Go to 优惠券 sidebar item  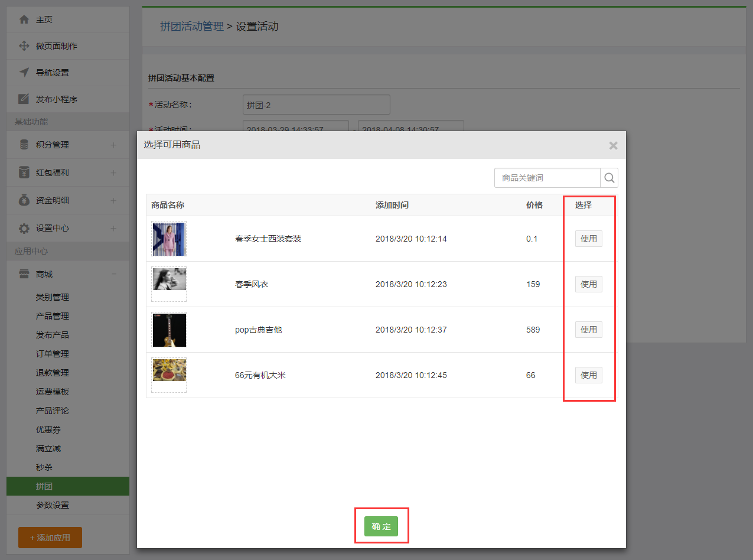48,429
